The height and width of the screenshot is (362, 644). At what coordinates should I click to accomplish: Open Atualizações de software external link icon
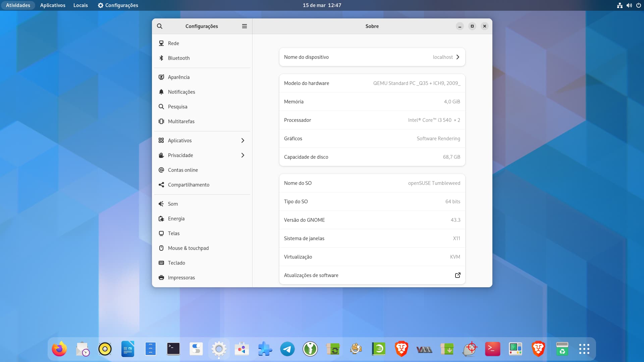point(458,275)
